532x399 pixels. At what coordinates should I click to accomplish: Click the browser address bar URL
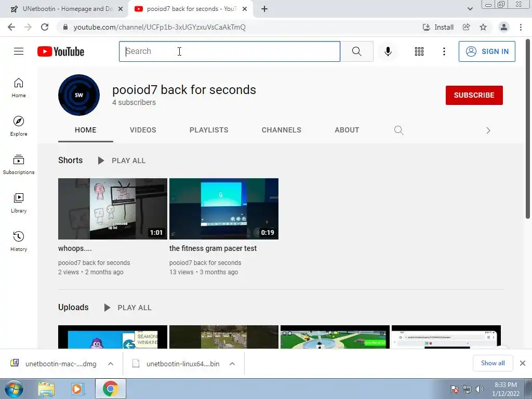point(159,27)
